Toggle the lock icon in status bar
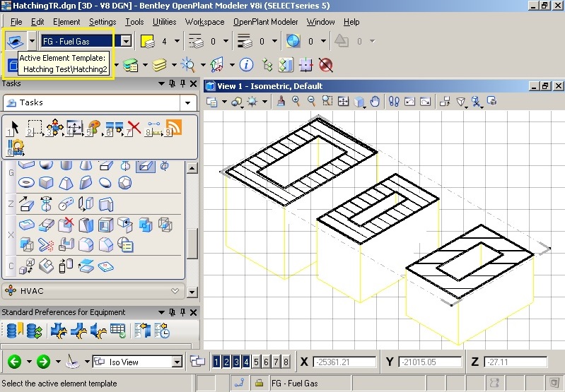 (x=259, y=383)
